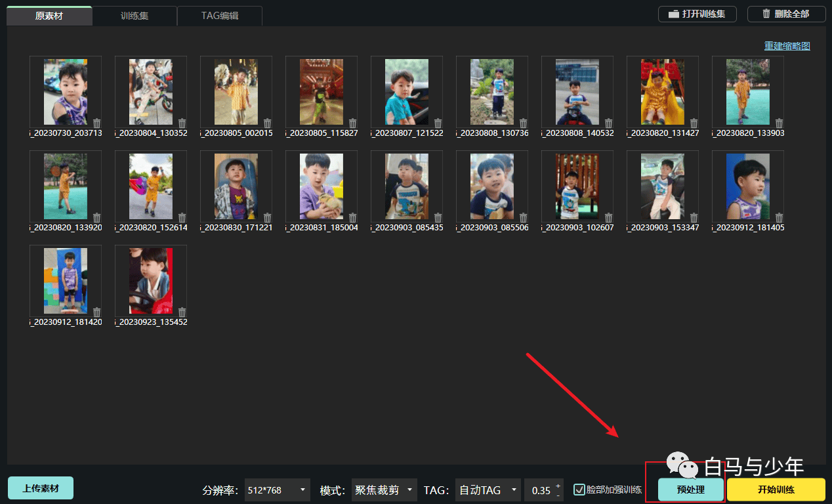Increase the 0.35 threshold with plus stepper
The width and height of the screenshot is (832, 504).
tap(558, 486)
